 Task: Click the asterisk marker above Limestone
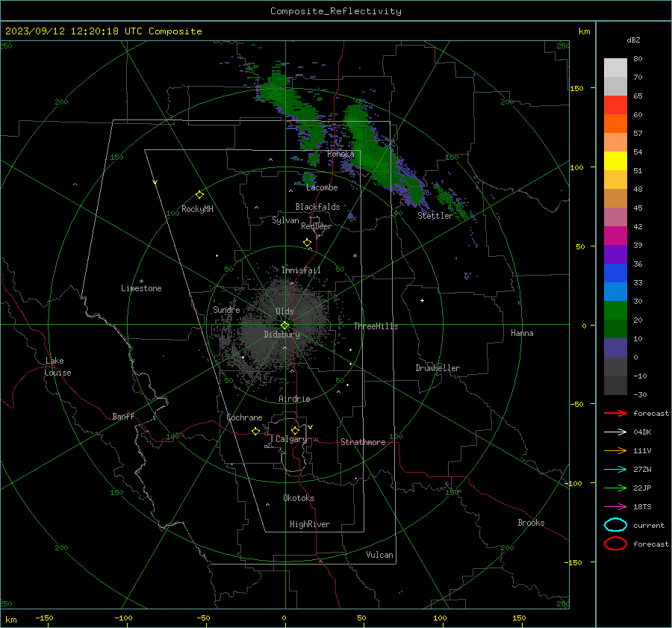click(x=141, y=282)
